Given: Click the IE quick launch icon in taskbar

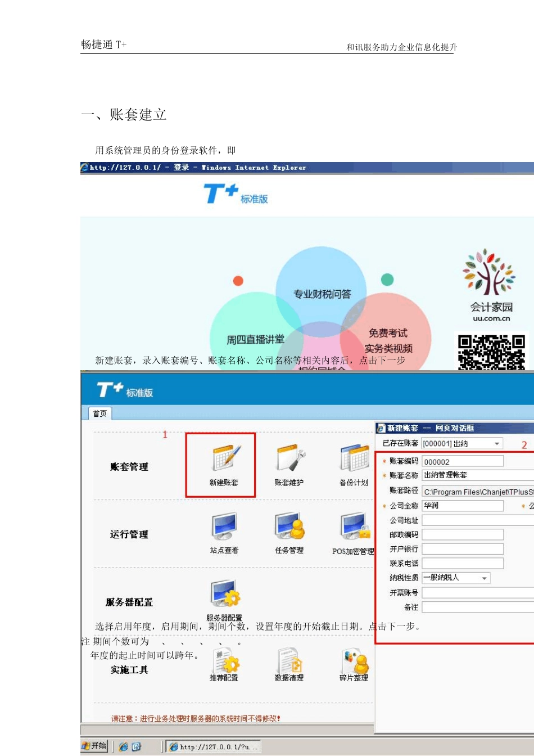Looking at the screenshot, I should pyautogui.click(x=123, y=747).
